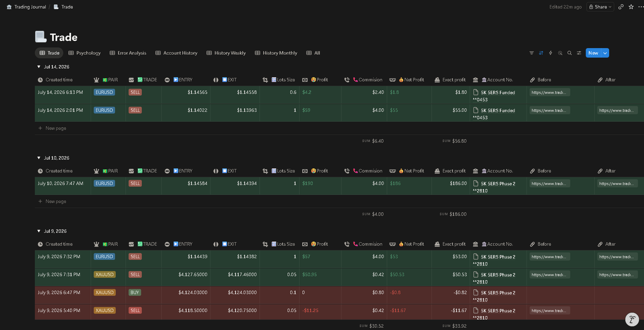Switch to the Trade view tab

point(49,53)
